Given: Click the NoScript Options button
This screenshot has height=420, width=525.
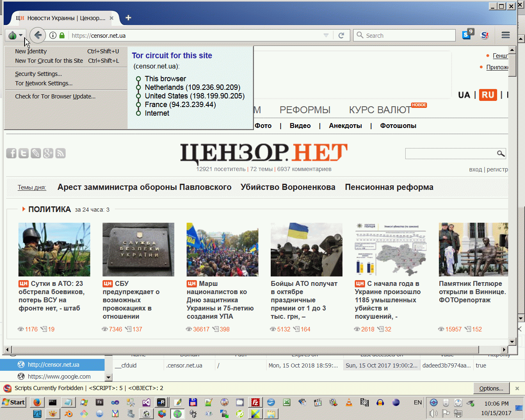Looking at the screenshot, I should pyautogui.click(x=491, y=388).
